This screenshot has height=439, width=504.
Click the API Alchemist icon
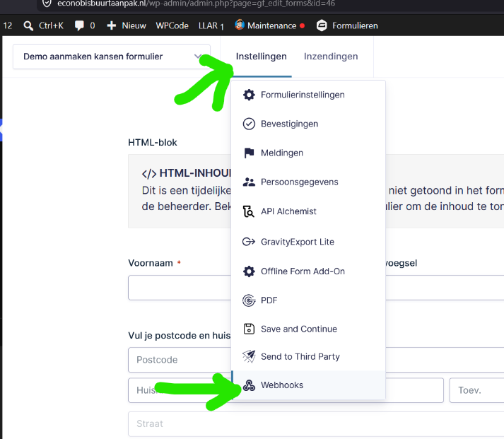(x=249, y=211)
